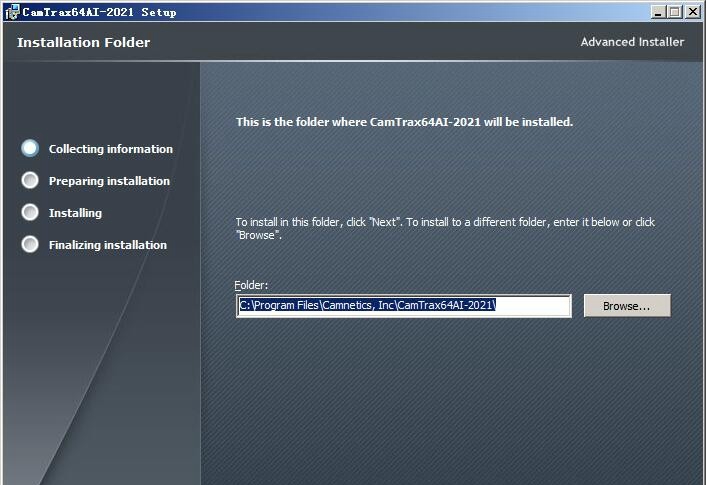Viewport: 706px width, 485px height.
Task: Click the Collecting information step indicator
Action: tap(30, 148)
